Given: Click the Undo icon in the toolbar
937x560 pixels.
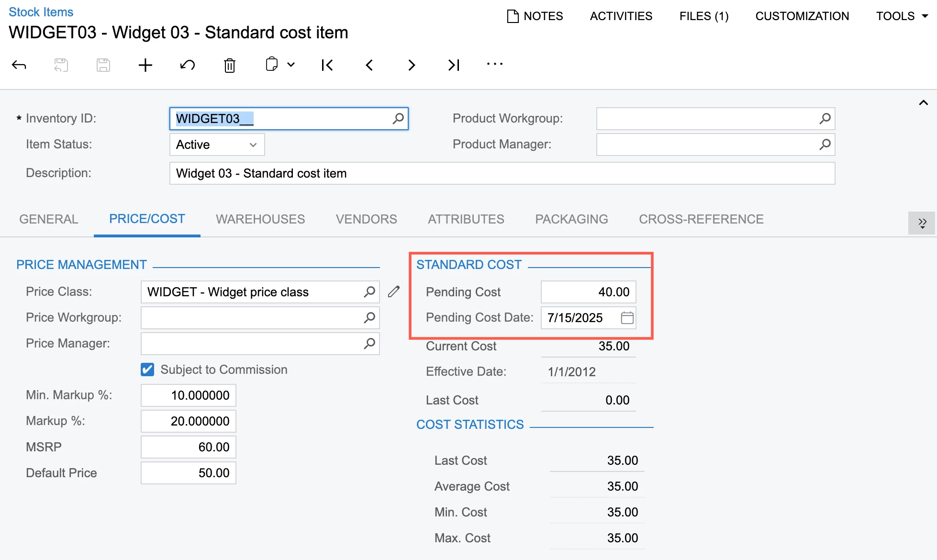Looking at the screenshot, I should 187,65.
